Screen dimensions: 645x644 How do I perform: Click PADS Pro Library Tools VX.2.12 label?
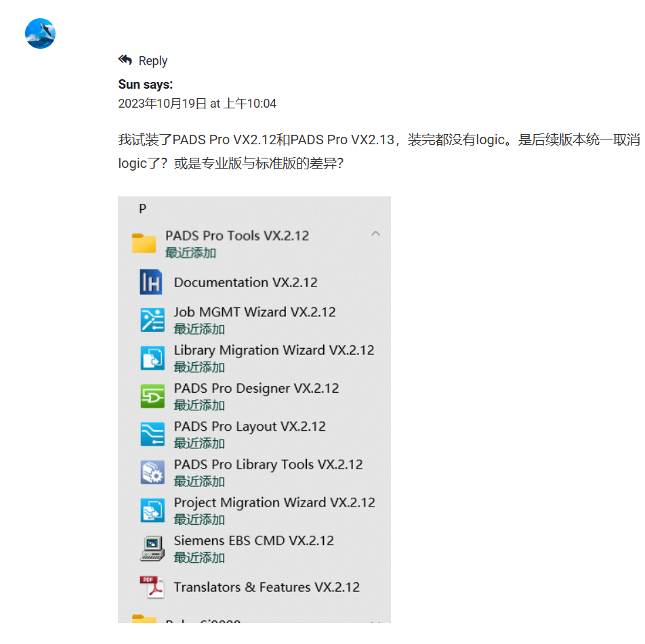click(x=268, y=465)
